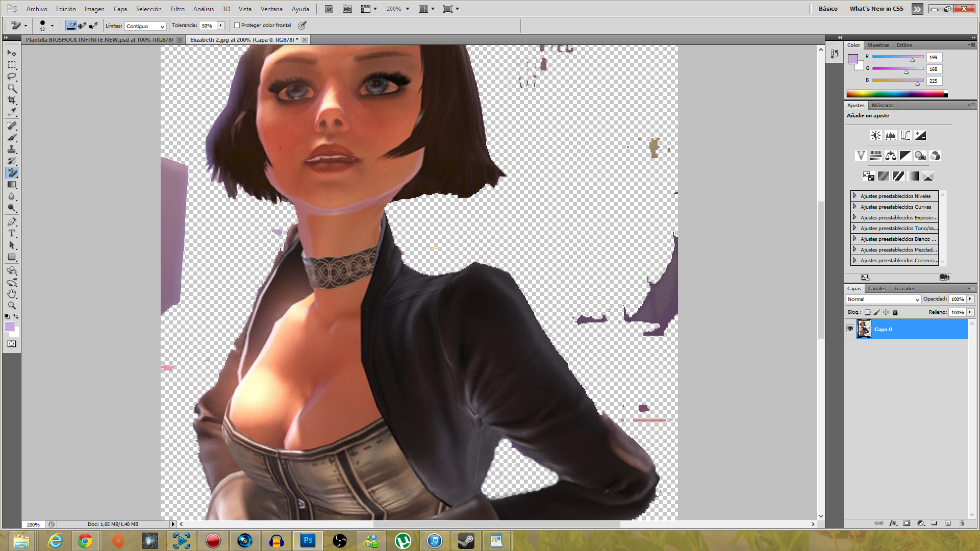980x551 pixels.
Task: Open the Archivo menu
Action: point(37,9)
